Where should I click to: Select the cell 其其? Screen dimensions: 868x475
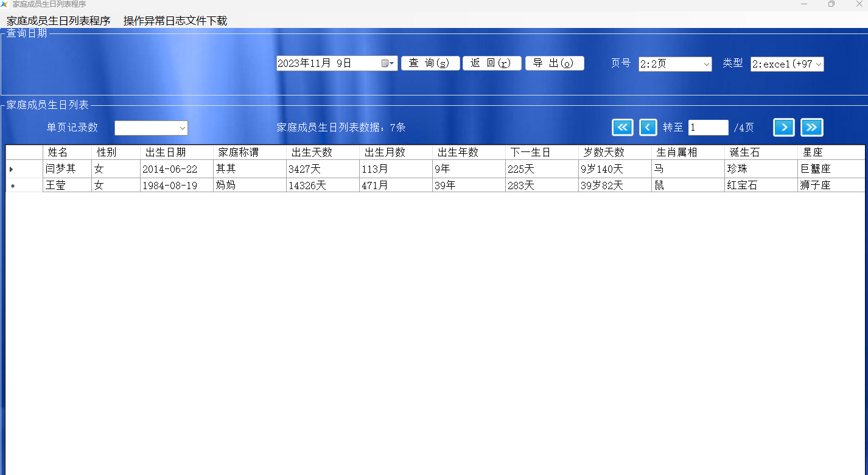(250, 169)
